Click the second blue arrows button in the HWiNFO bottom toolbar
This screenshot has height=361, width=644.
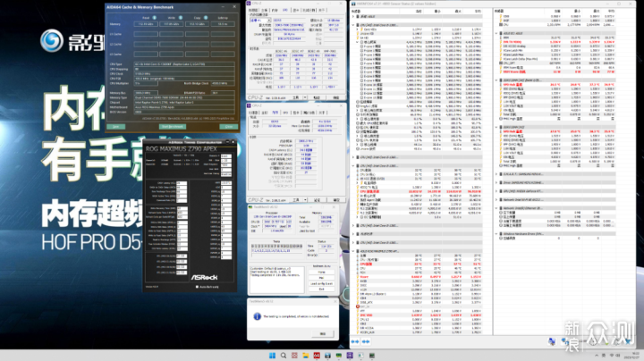tap(366, 341)
